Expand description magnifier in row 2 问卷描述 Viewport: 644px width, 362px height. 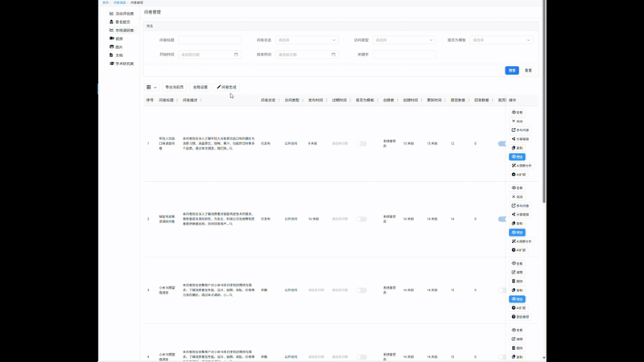click(x=231, y=224)
